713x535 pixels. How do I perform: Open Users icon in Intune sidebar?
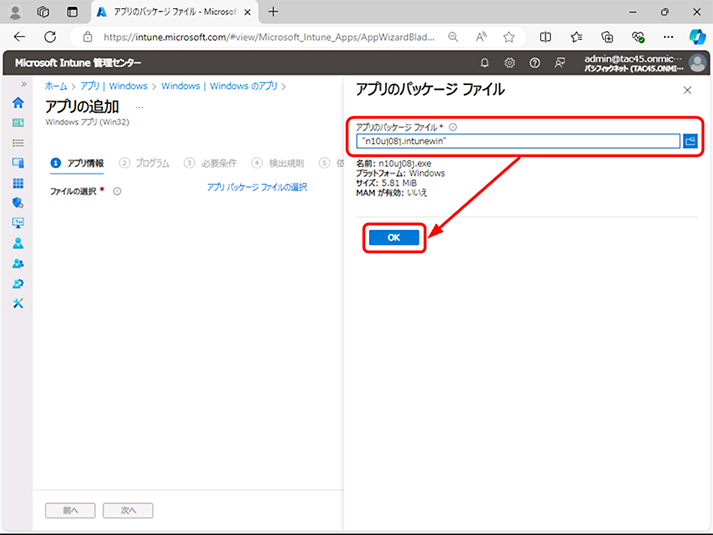tap(18, 243)
